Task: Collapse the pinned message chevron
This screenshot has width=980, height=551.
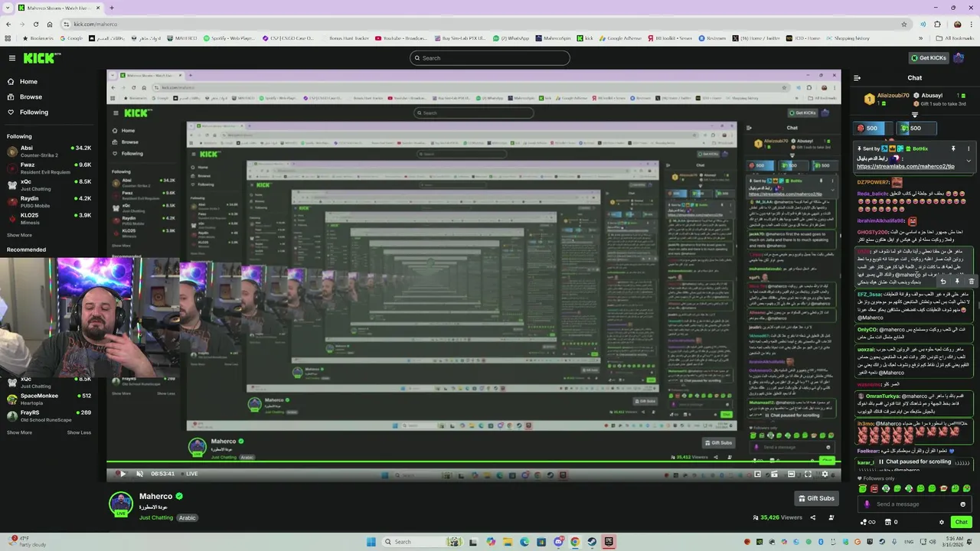Action: coord(969,161)
